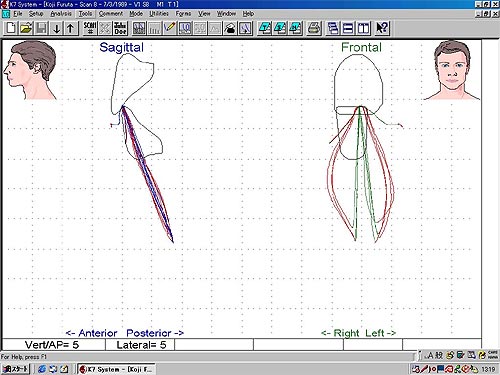Open the John Doe patient icon

coord(120,28)
